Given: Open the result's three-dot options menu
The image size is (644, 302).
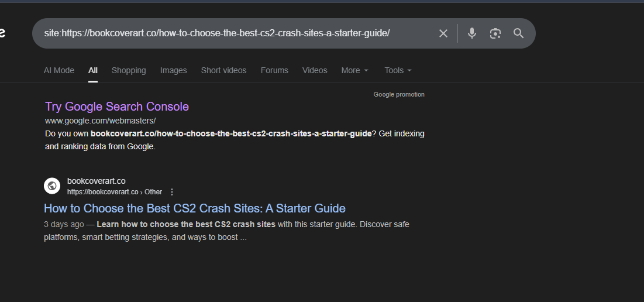Looking at the screenshot, I should point(172,192).
